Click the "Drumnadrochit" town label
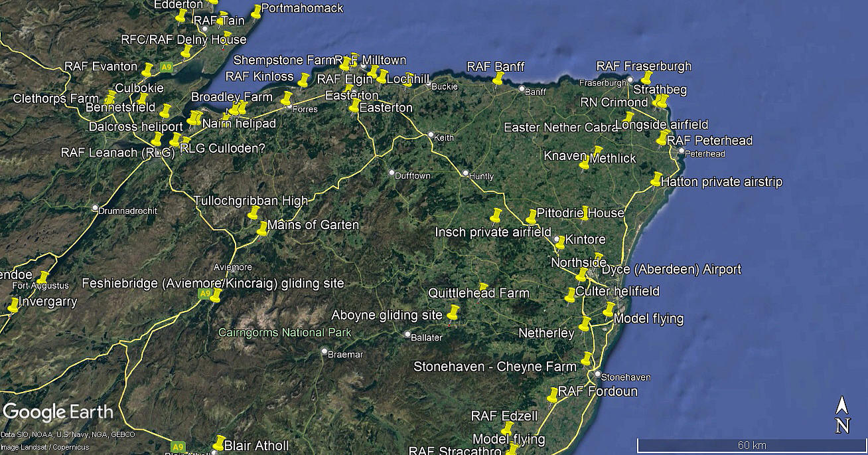Viewport: 868px width, 455px height. click(127, 211)
